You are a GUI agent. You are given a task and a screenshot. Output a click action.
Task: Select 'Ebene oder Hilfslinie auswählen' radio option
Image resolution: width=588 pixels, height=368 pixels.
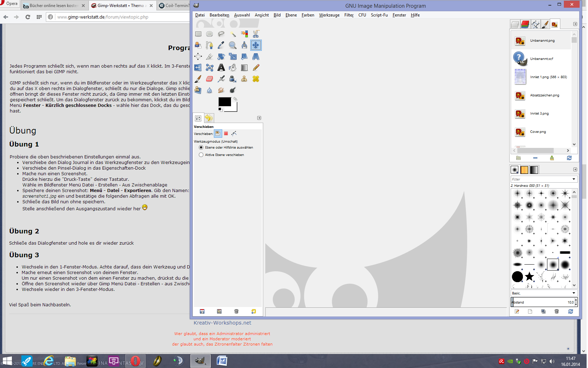(201, 148)
